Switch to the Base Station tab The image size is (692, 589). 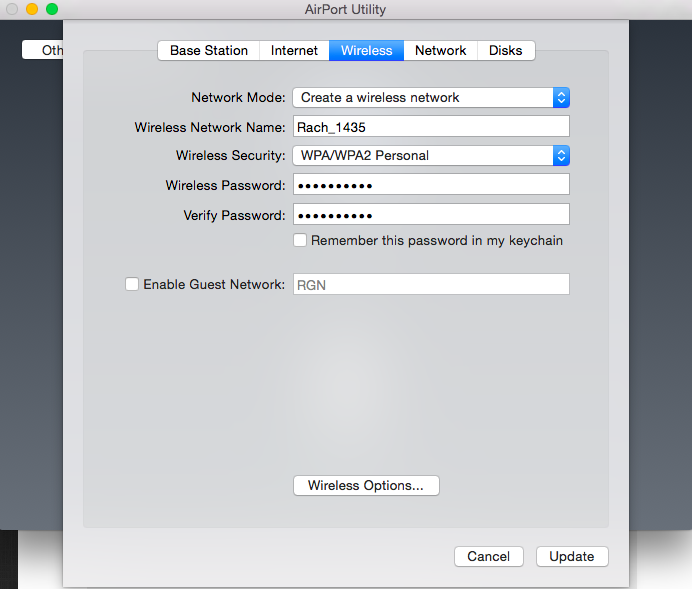pyautogui.click(x=209, y=50)
